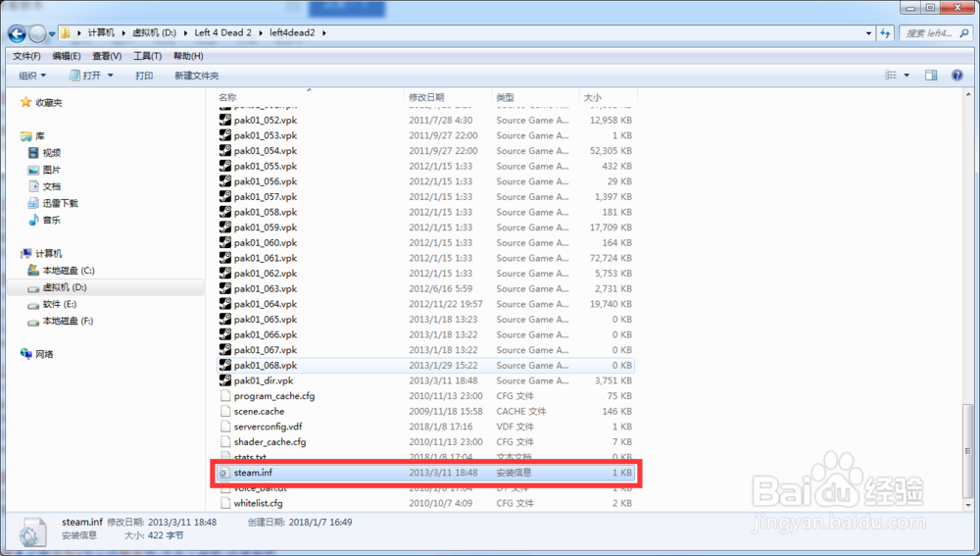980x556 pixels.
Task: Select the pak01_064.vpk file icon
Action: click(225, 303)
